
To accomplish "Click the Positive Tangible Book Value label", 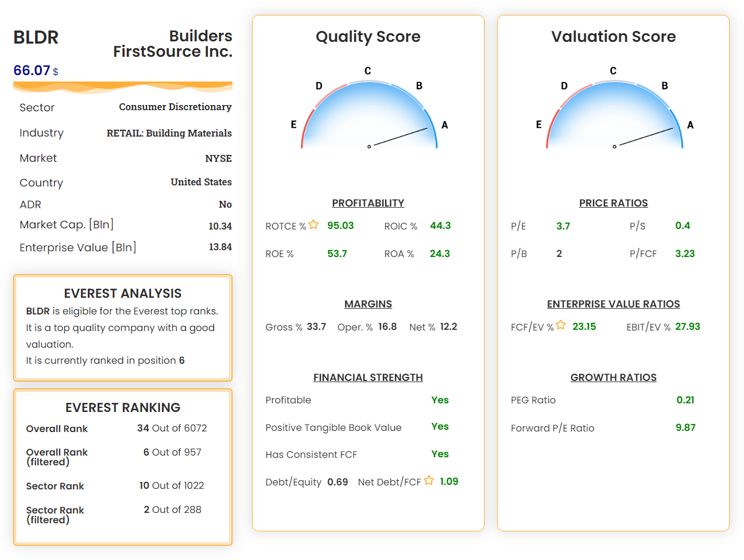I will click(x=334, y=427).
